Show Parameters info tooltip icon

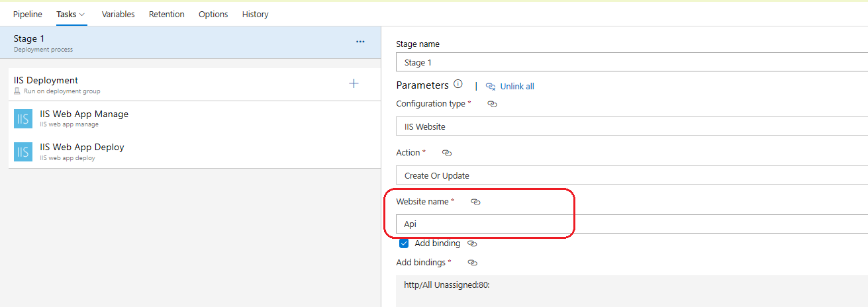[458, 85]
